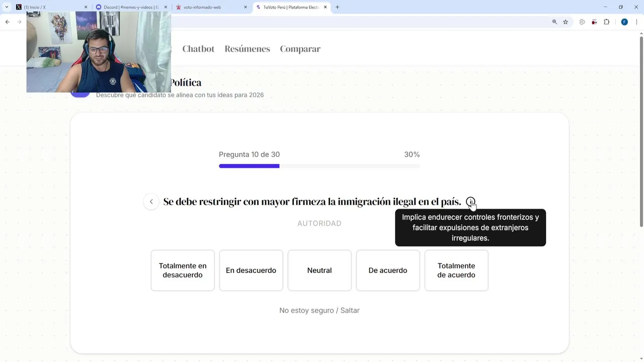Bookmark this page with the star
Image resolution: width=644 pixels, height=362 pixels.
coord(566,22)
